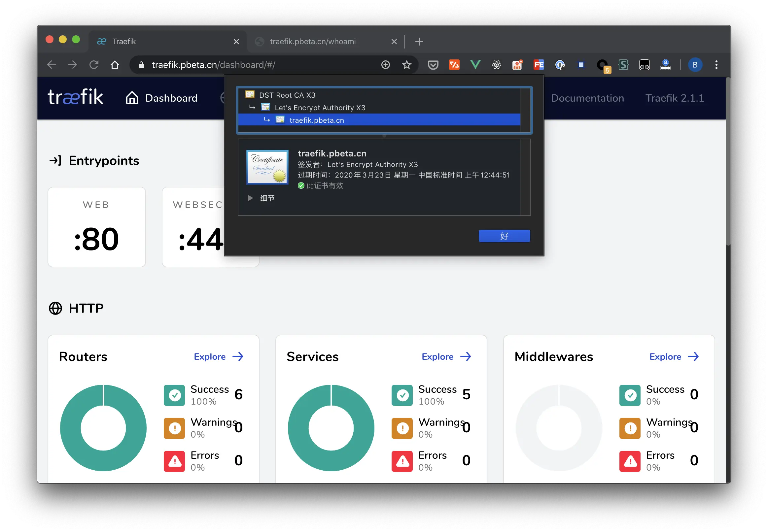Open the Documentation menu item
This screenshot has height=532, width=768.
click(588, 98)
